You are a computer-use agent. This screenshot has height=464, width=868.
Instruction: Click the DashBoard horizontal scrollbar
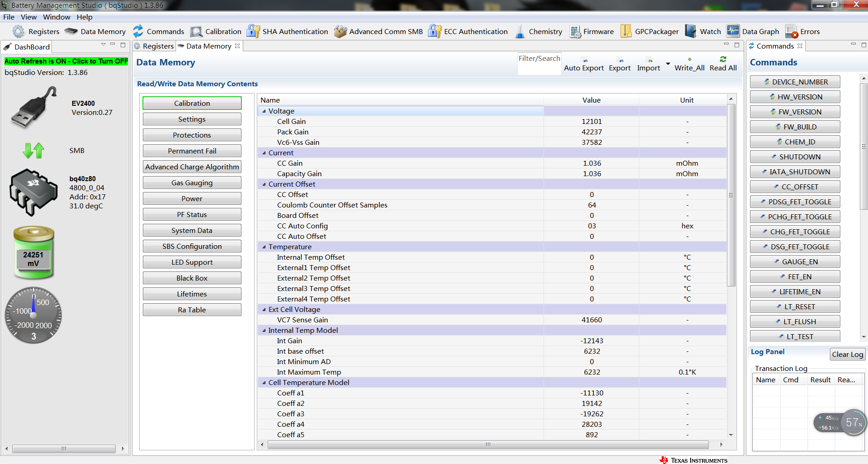(x=64, y=449)
